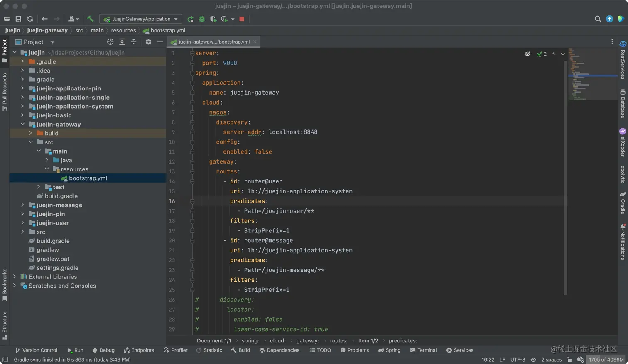Image resolution: width=628 pixels, height=364 pixels.
Task: Click the blue update arrow icon
Action: (x=609, y=19)
